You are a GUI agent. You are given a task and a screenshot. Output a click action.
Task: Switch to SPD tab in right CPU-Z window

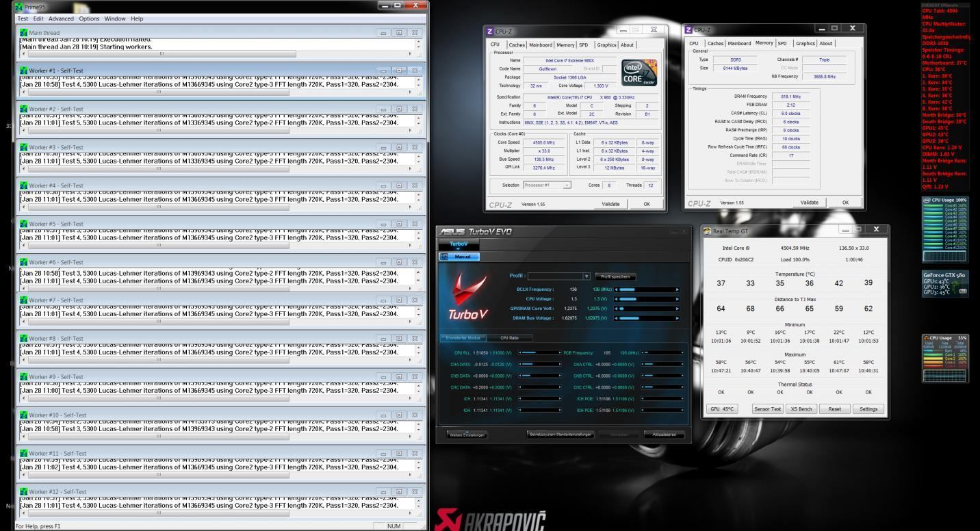coord(782,43)
